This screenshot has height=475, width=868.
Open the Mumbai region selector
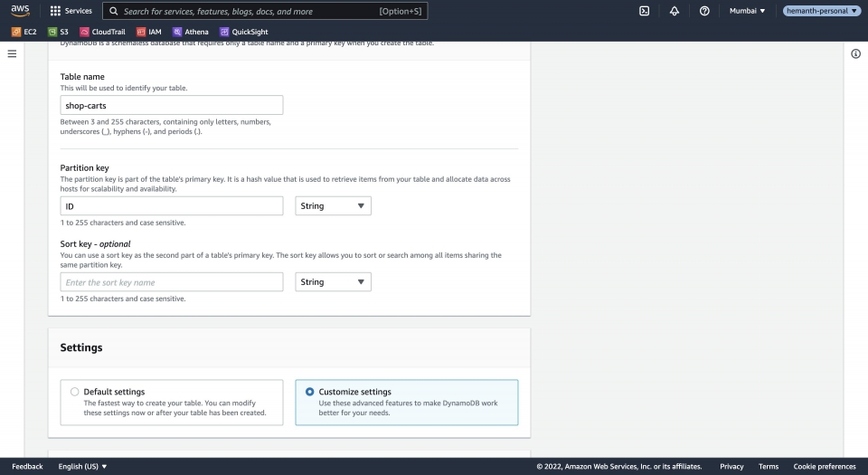(747, 11)
